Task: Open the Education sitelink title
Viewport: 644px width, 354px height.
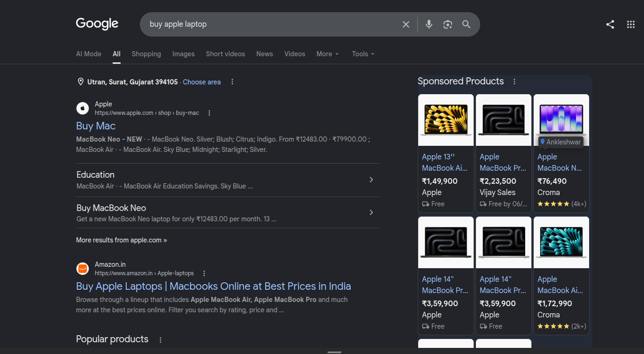Action: coord(95,174)
